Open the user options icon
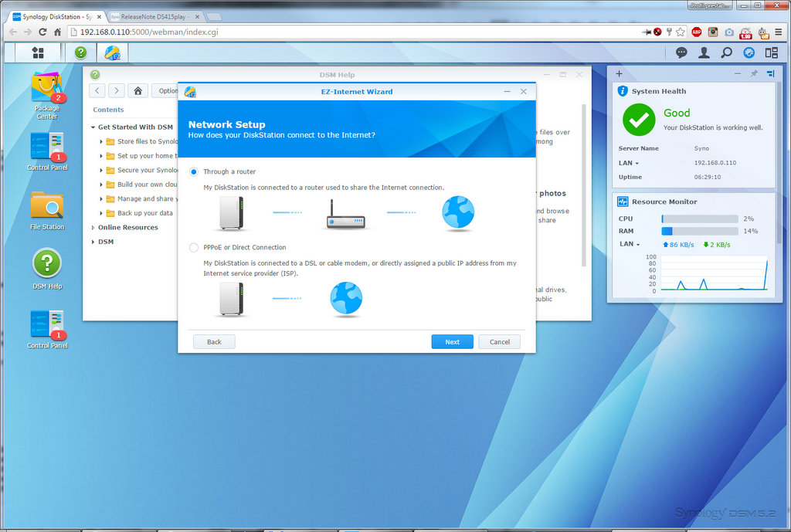 click(704, 53)
